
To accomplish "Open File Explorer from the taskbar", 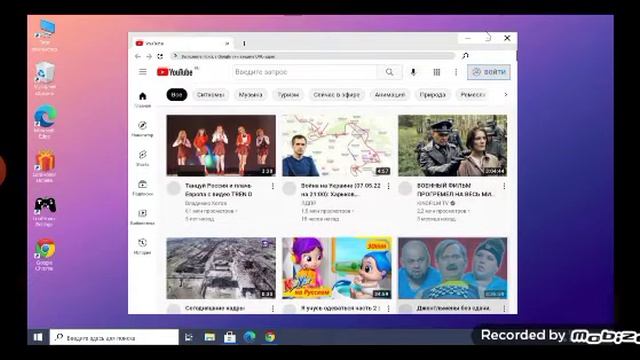I will 210,337.
